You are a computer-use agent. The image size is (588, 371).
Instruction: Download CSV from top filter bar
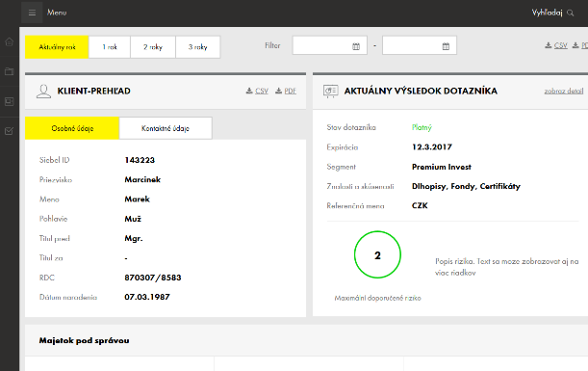tap(556, 45)
